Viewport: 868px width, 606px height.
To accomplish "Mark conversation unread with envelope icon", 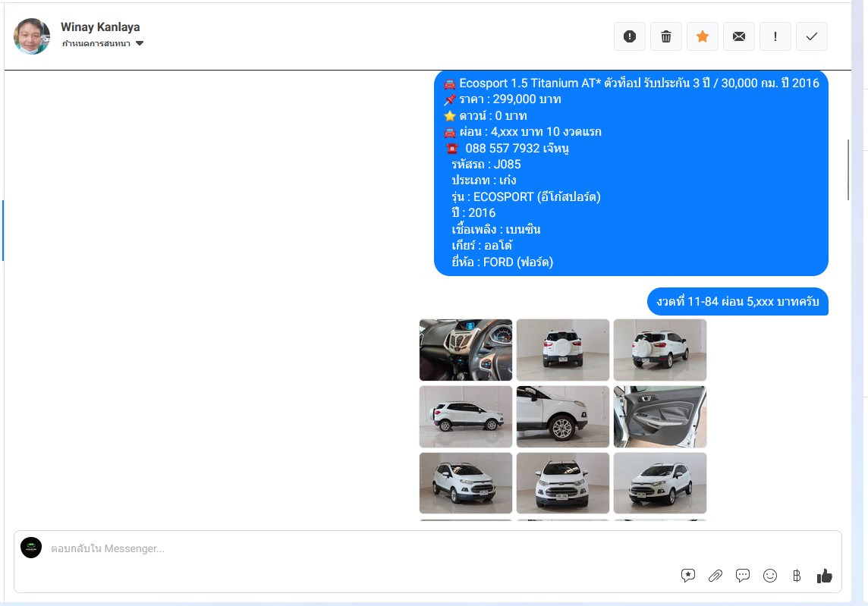I will [739, 36].
